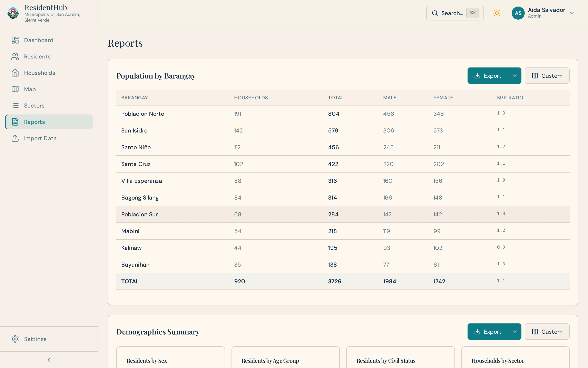Click San Isidro total value 579
This screenshot has height=368, width=588.
[x=333, y=130]
